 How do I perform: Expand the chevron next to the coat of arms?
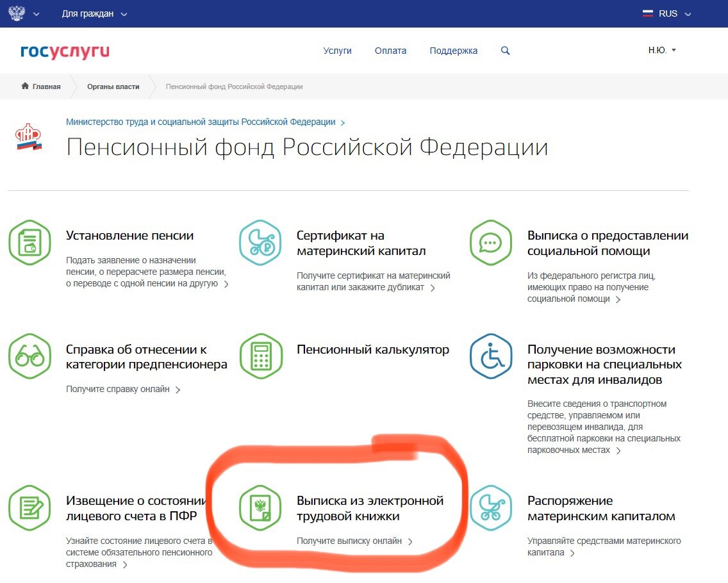coord(37,14)
